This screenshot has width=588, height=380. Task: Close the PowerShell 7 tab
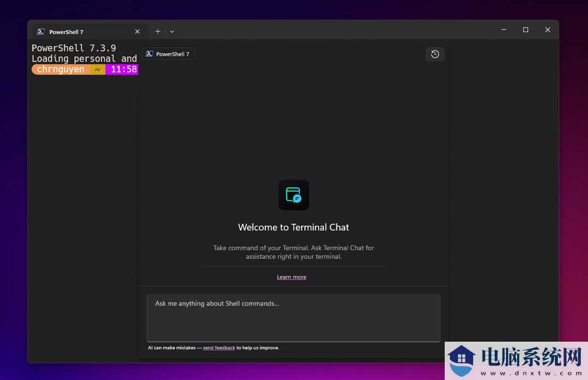point(137,32)
